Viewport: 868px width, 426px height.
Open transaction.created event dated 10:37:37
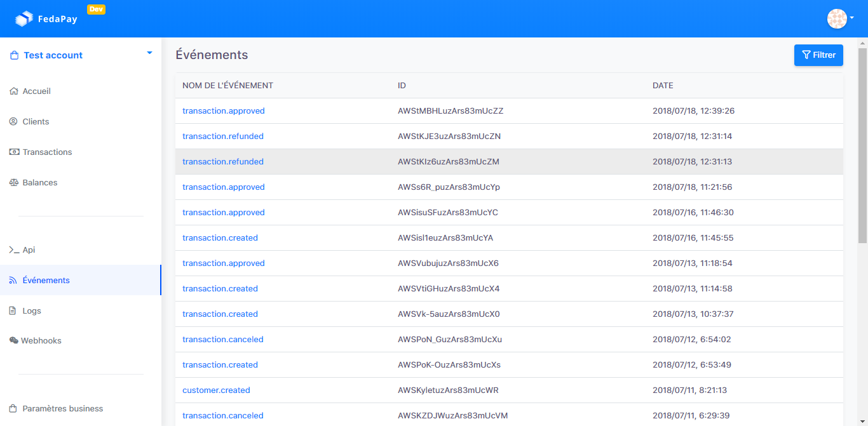click(220, 314)
